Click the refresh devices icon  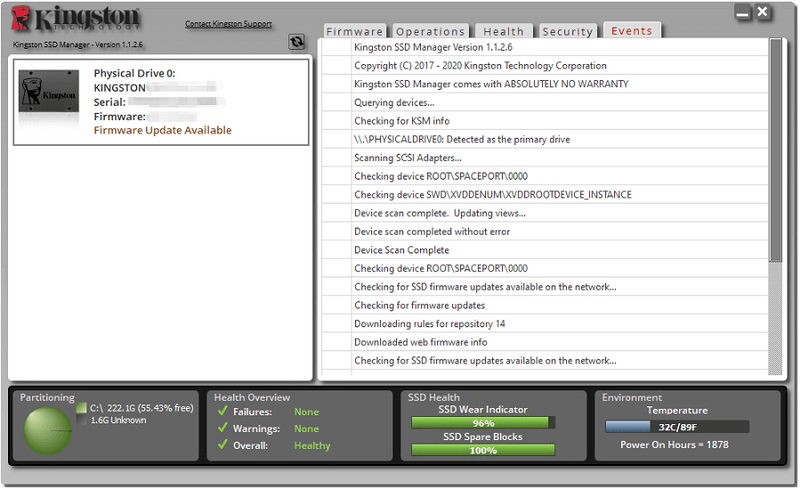coord(296,42)
